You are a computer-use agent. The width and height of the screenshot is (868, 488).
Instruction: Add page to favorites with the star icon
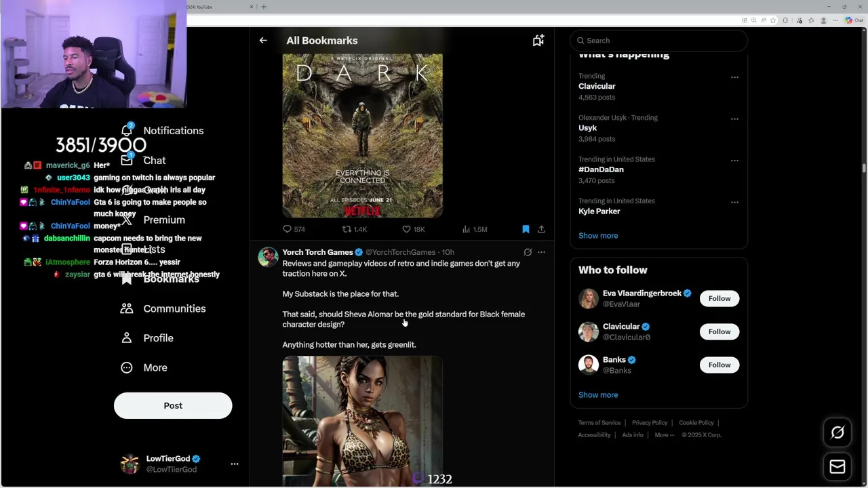[x=773, y=20]
